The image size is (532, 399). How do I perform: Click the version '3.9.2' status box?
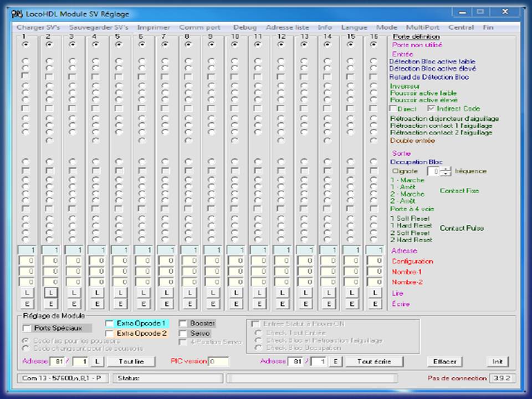(502, 378)
